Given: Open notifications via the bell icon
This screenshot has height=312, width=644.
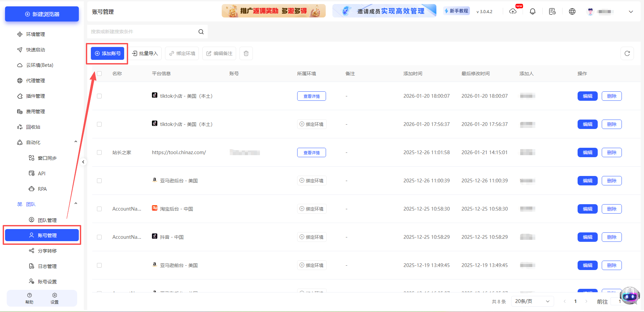Looking at the screenshot, I should tap(532, 11).
